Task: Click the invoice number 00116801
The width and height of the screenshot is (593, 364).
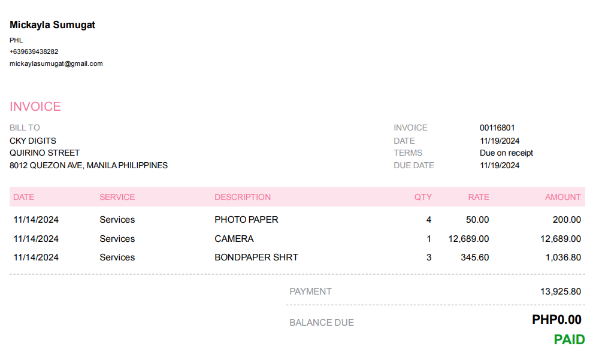Action: [x=497, y=128]
